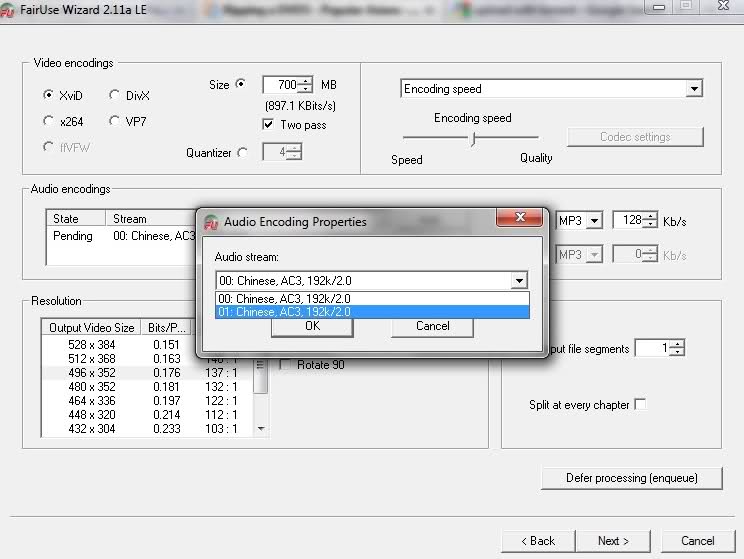
Task: Select 00: Chinese, AC3 stream option
Action: [372, 298]
